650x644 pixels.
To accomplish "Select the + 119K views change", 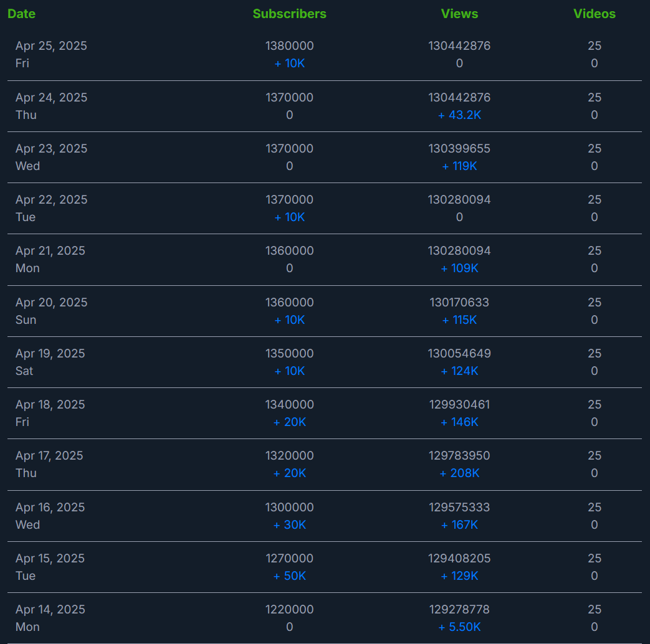I will [x=459, y=166].
